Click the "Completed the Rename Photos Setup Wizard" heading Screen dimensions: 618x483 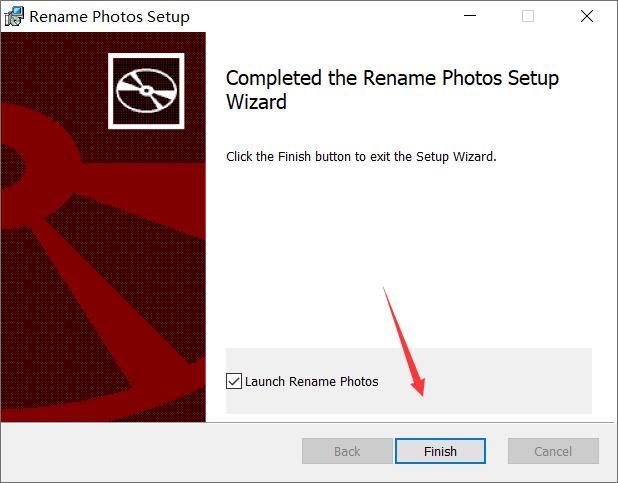pos(392,90)
